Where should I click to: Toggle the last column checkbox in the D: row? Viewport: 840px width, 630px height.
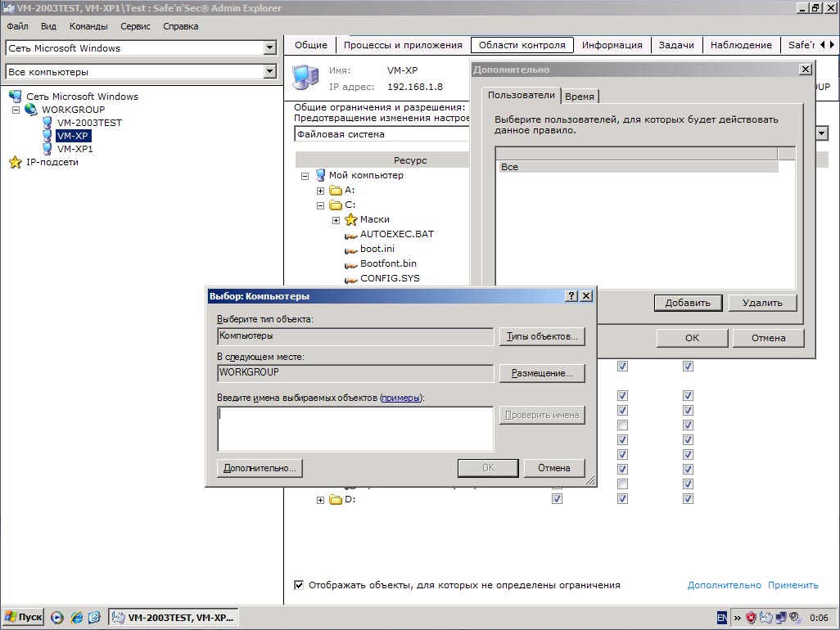point(689,499)
